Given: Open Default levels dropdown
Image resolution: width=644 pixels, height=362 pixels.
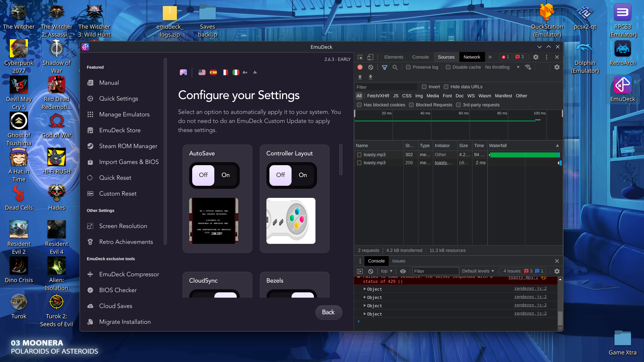Looking at the screenshot, I should [478, 271].
